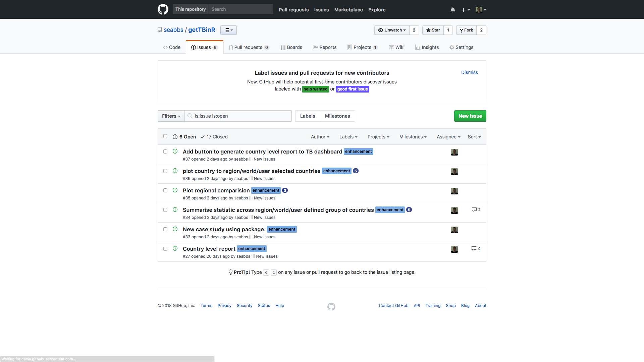Focus the is:issue is:open filter field
The width and height of the screenshot is (644, 362).
(x=238, y=116)
